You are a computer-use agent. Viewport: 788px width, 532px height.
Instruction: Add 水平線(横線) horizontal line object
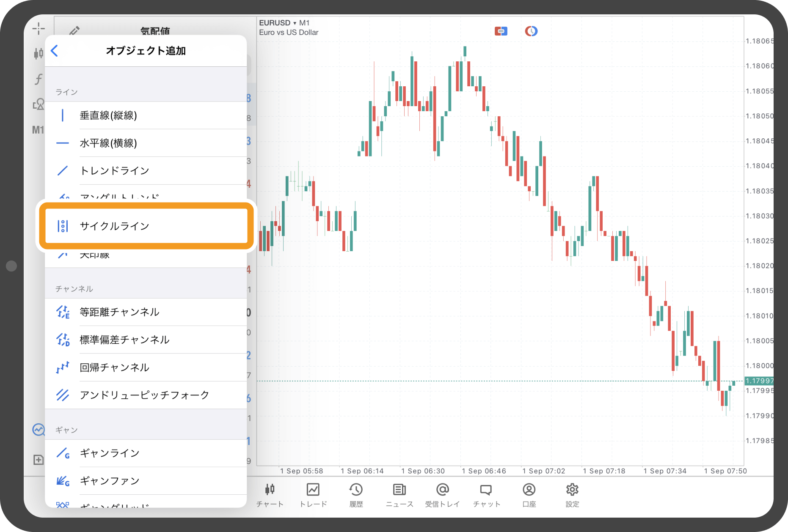click(146, 143)
